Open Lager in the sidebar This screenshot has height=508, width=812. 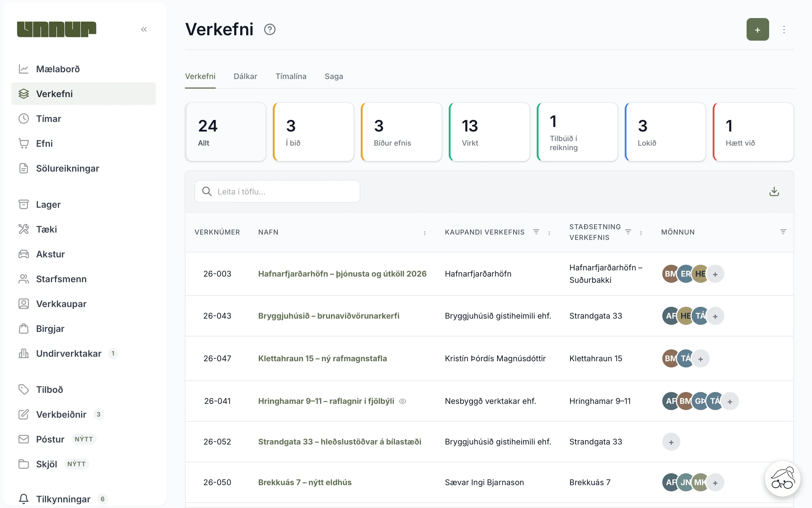pyautogui.click(x=83, y=204)
